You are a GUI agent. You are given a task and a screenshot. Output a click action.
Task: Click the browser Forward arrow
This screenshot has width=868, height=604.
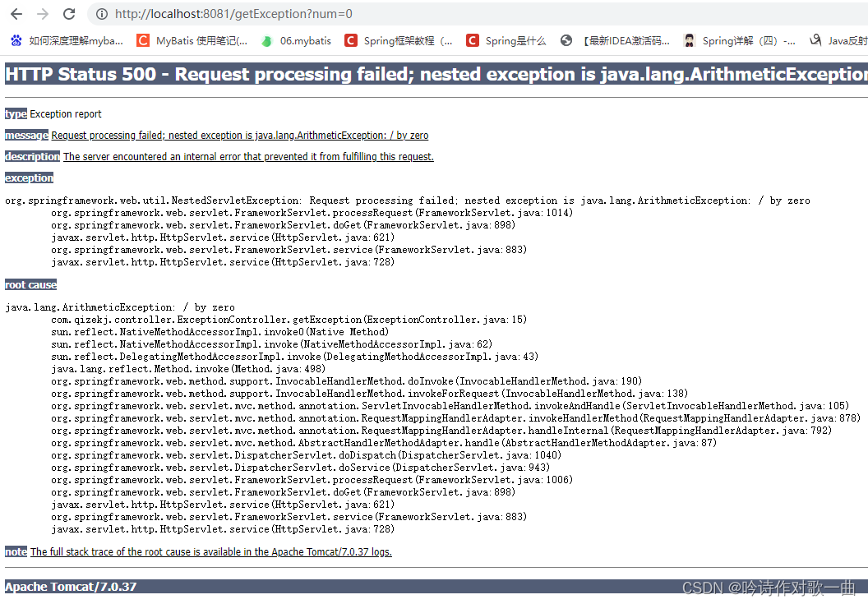[43, 14]
